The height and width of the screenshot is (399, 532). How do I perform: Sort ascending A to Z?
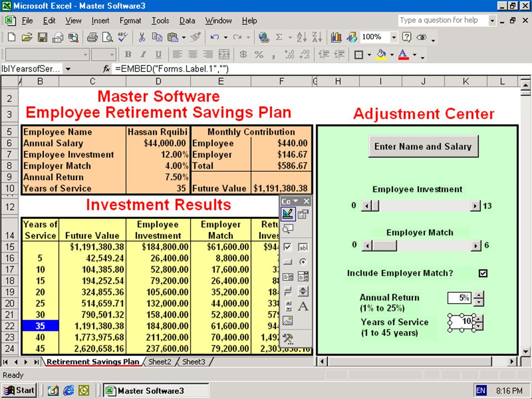point(301,37)
